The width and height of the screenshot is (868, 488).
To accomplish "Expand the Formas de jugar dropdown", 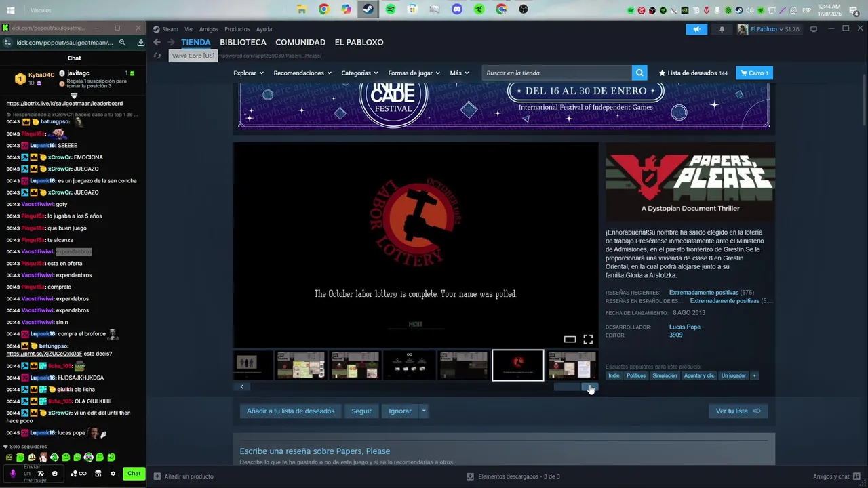I will tap(414, 73).
